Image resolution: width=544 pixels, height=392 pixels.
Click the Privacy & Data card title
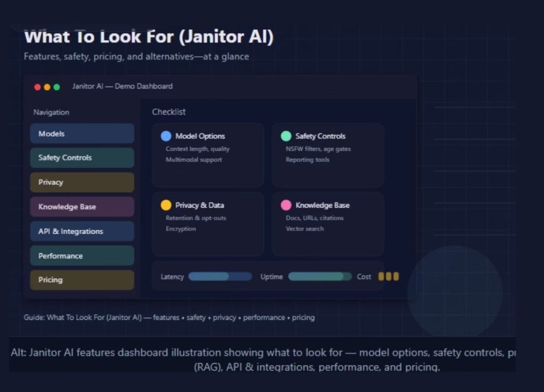pyautogui.click(x=200, y=205)
